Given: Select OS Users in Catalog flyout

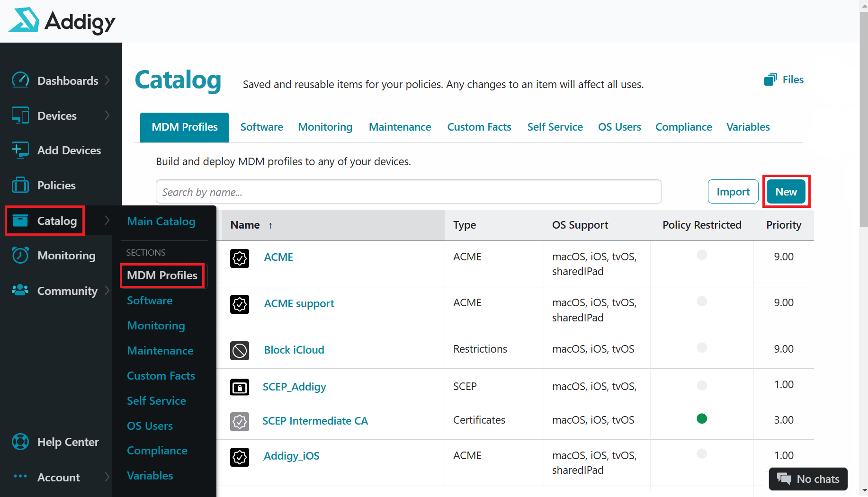Looking at the screenshot, I should click(x=150, y=426).
